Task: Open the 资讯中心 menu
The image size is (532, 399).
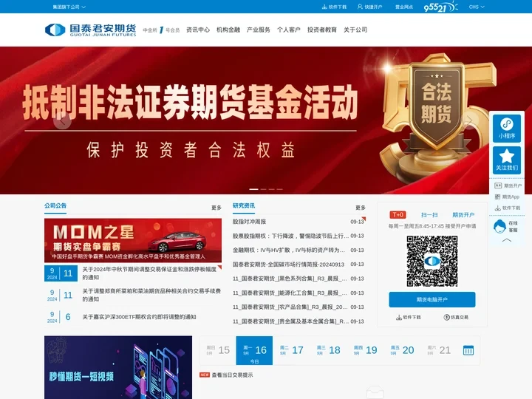Action: click(198, 30)
